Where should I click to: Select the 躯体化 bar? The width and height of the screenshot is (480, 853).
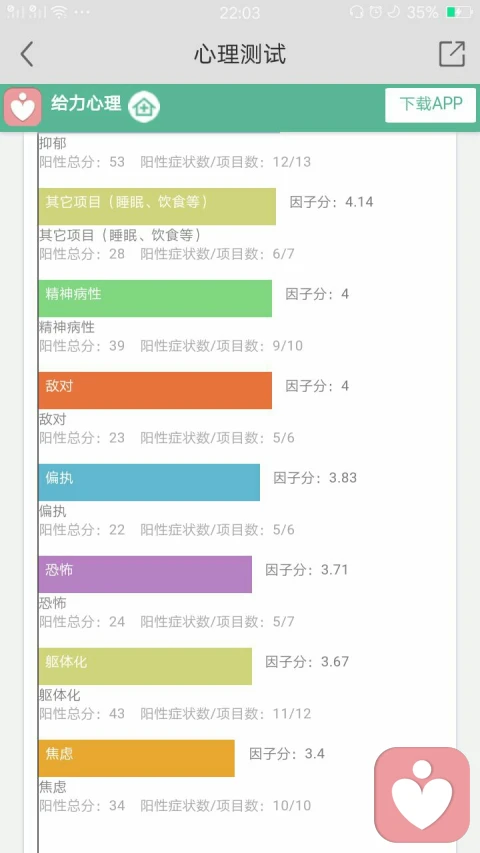[145, 666]
